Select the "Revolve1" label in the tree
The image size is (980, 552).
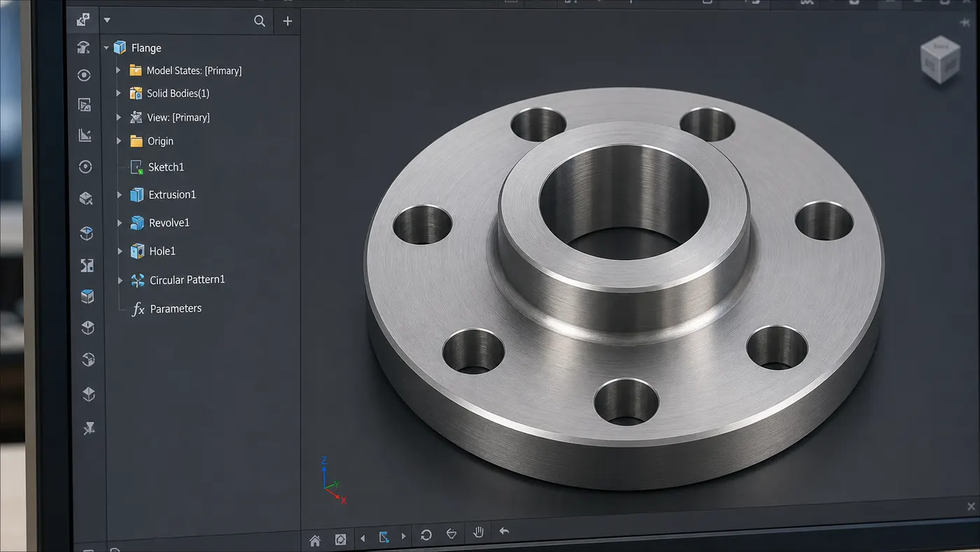coord(169,223)
